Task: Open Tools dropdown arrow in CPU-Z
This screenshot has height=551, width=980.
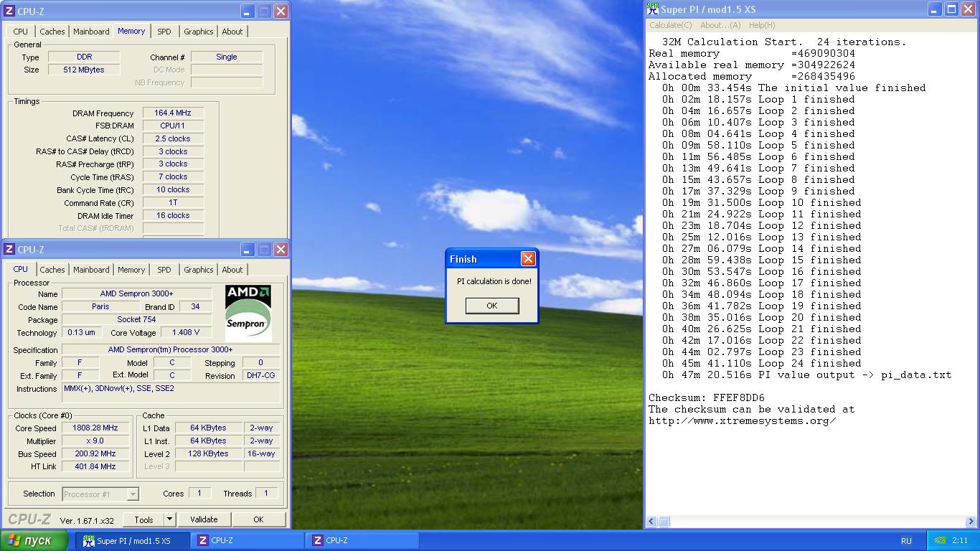Action: click(x=169, y=519)
